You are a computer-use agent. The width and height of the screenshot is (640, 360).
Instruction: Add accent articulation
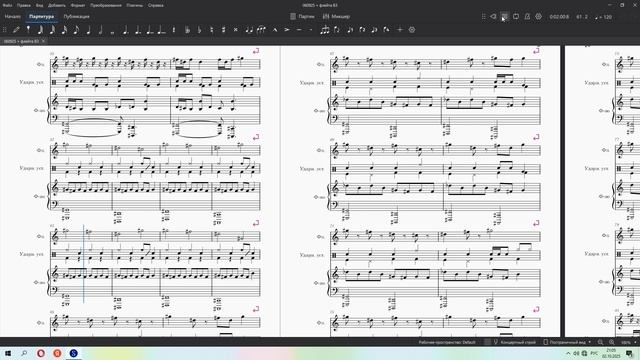(x=287, y=29)
